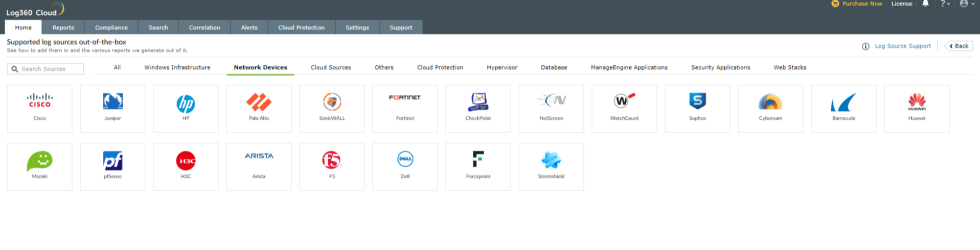Image resolution: width=980 pixels, height=250 pixels.
Task: Choose the H3C log source
Action: pos(186,167)
